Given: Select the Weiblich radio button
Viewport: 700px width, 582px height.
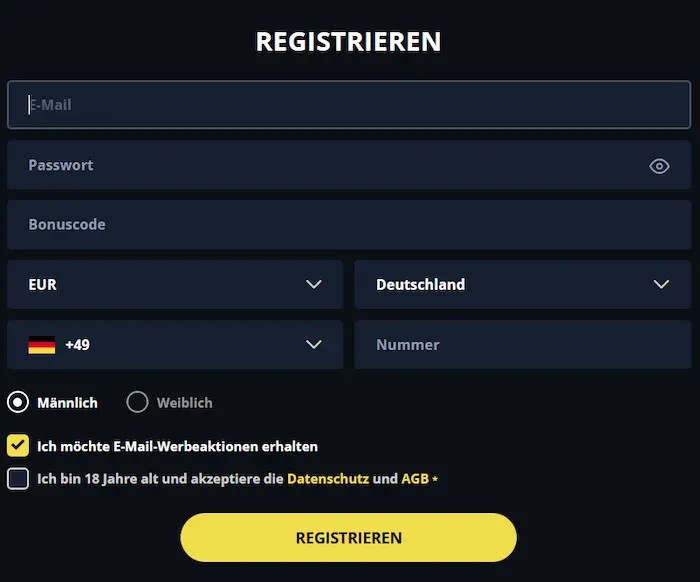Looking at the screenshot, I should [138, 403].
